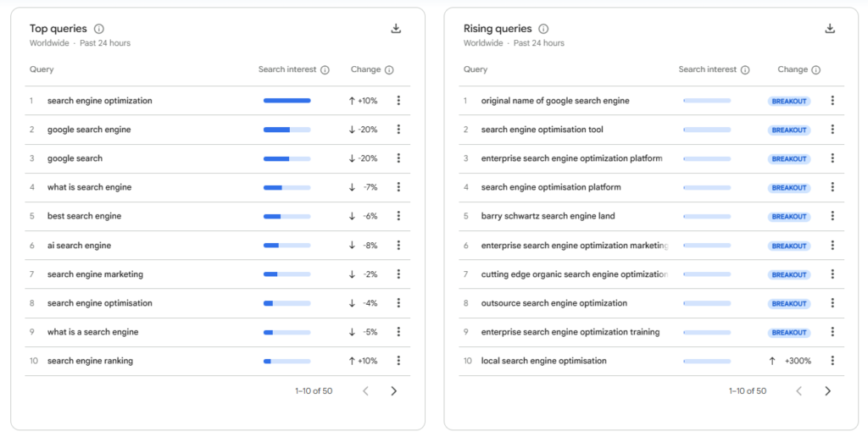Click 1–10 of 50 text under Top queries
The image size is (868, 437).
point(314,391)
